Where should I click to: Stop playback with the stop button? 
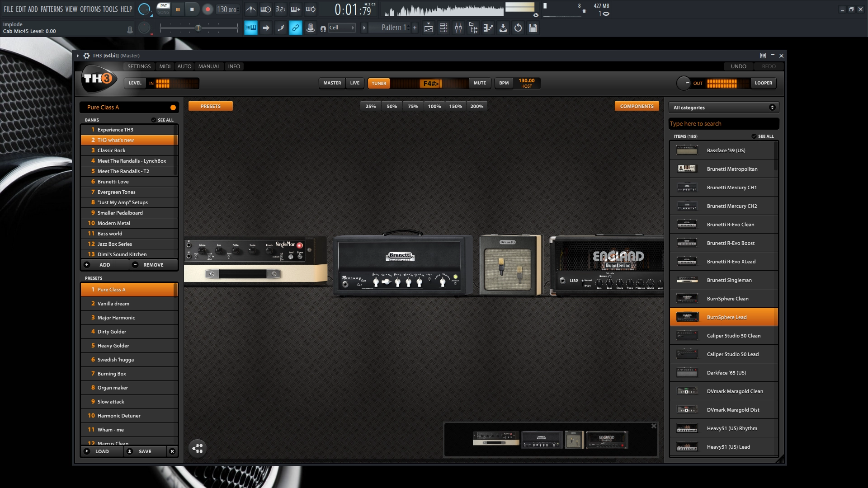coord(192,9)
